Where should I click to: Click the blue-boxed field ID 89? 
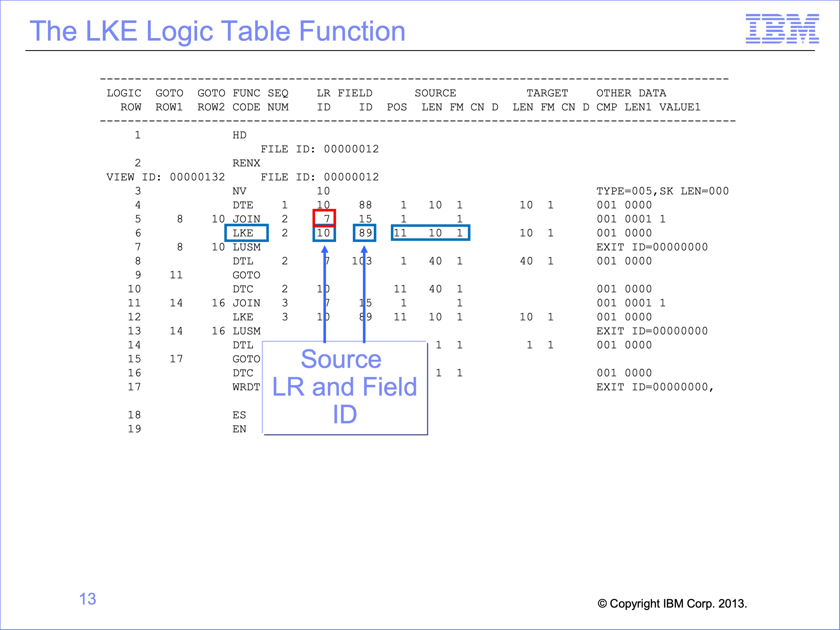pyautogui.click(x=365, y=233)
